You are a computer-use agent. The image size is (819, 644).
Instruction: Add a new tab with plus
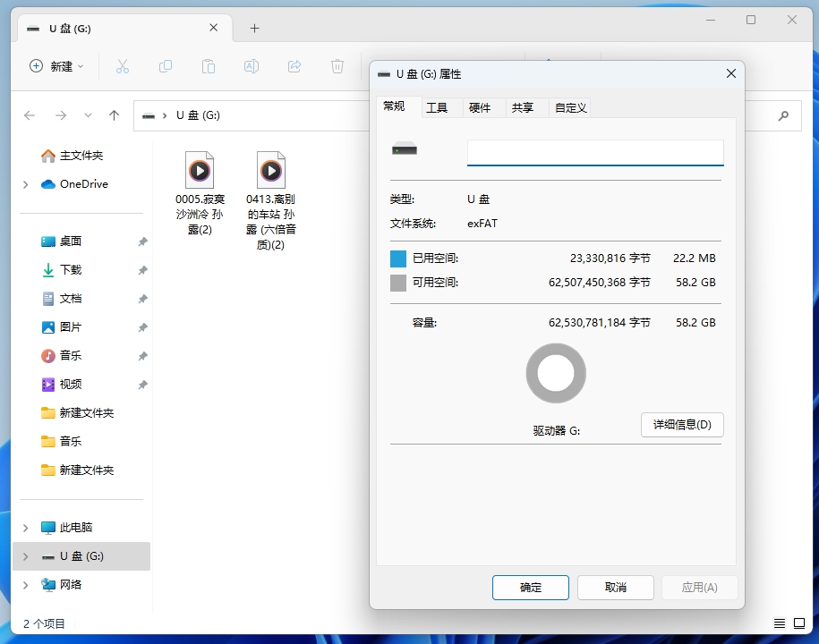pos(254,29)
